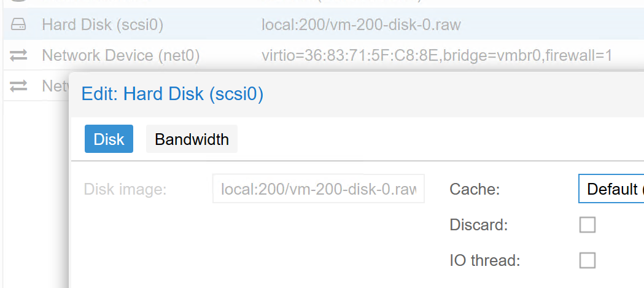Open the Cache dropdown
Image resolution: width=644 pixels, height=288 pixels.
[611, 189]
